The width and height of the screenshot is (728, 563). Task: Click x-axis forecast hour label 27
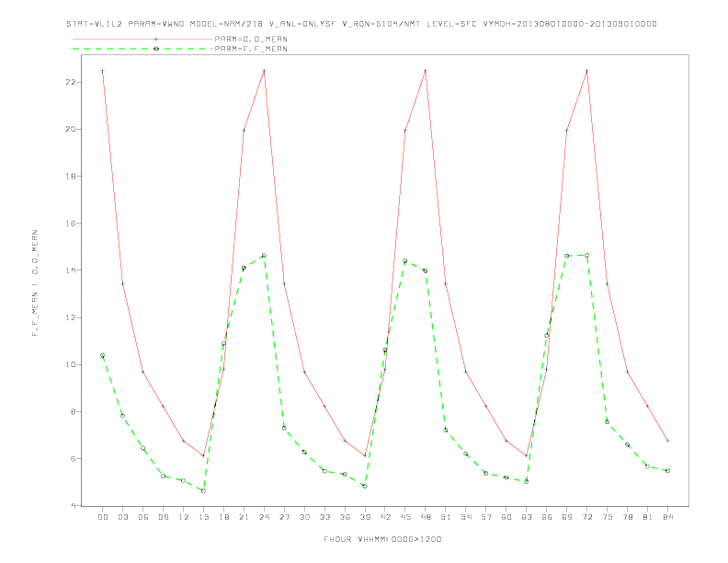(284, 517)
